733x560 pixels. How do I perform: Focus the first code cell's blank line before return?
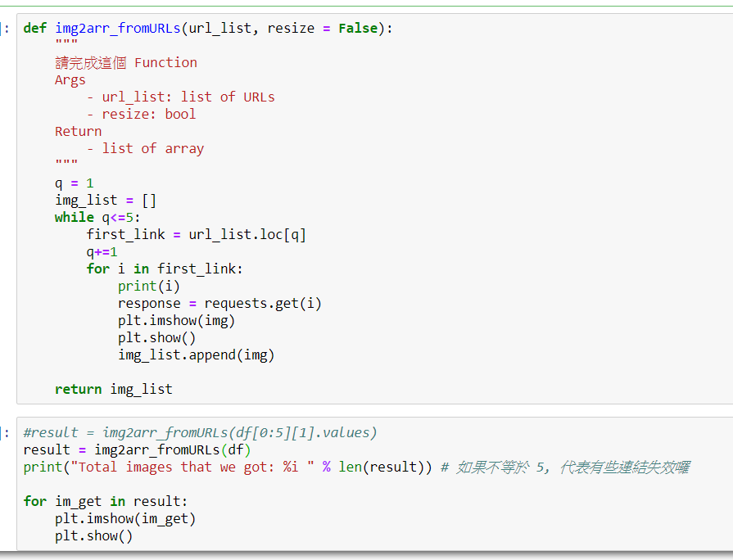pos(374,373)
